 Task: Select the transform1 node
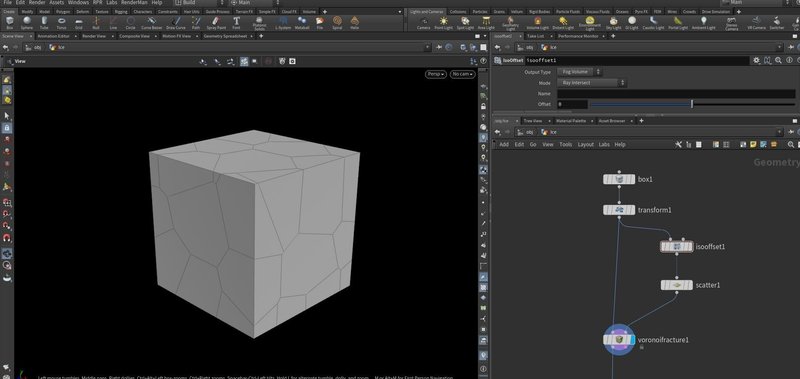click(619, 210)
